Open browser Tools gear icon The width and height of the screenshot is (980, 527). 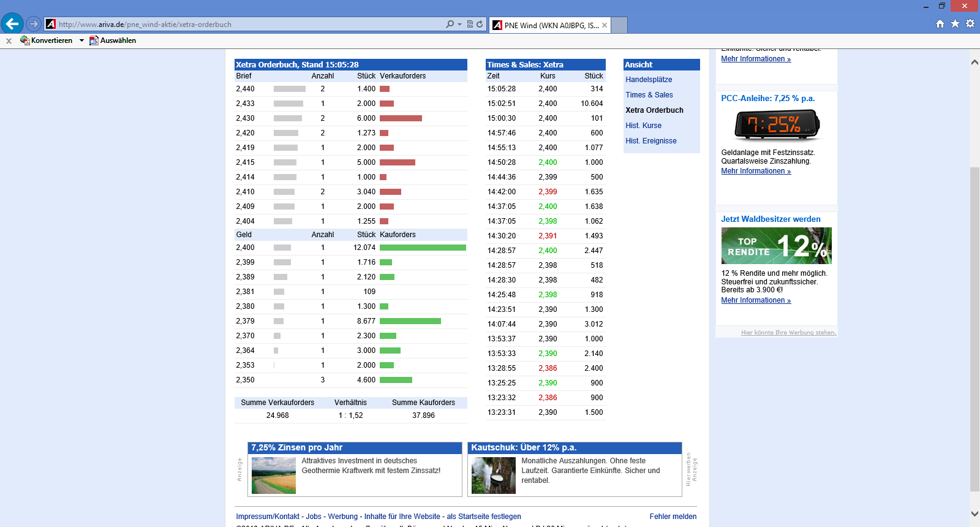[x=970, y=24]
